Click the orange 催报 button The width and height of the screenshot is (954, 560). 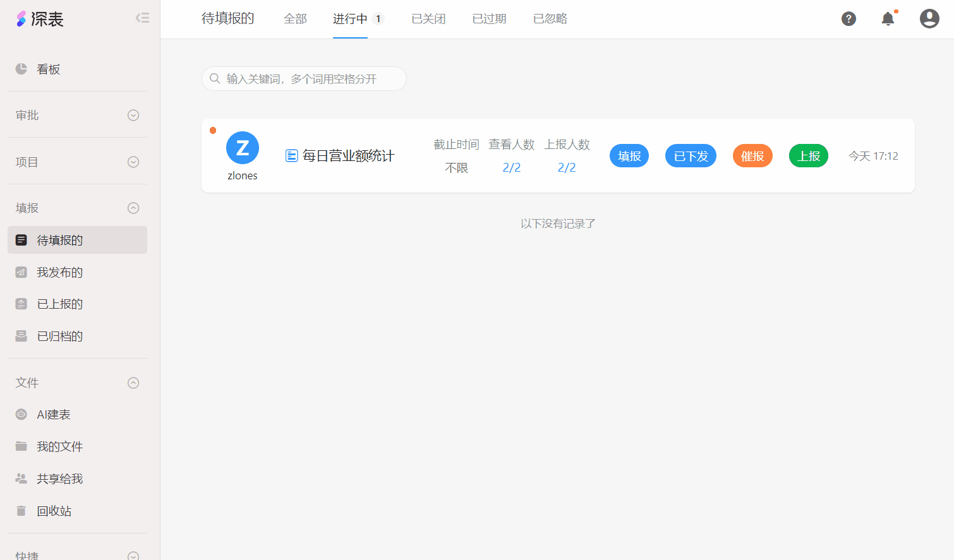[x=752, y=156]
